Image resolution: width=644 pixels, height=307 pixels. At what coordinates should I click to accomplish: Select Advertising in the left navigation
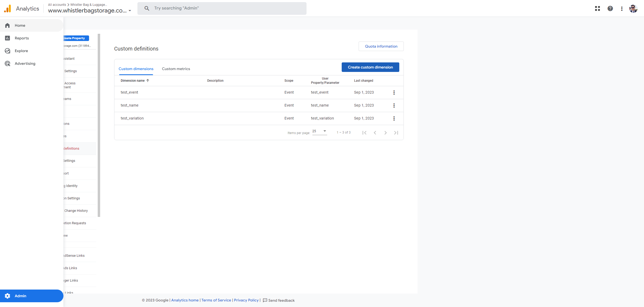[x=31, y=63]
